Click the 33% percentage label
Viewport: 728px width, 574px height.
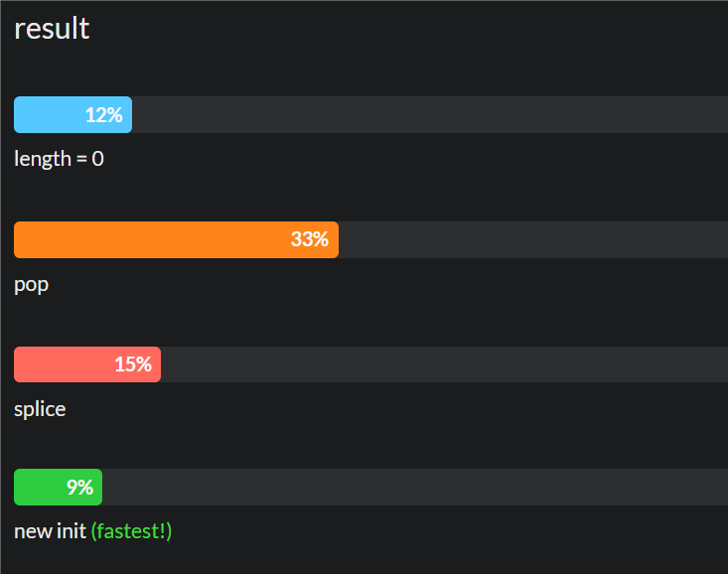pyautogui.click(x=309, y=239)
